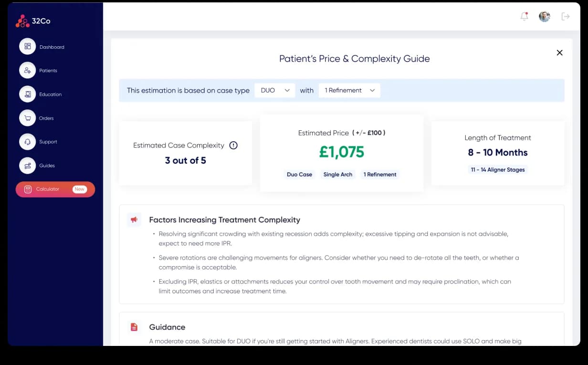
Task: Click the document icon beside Guidance
Action: pyautogui.click(x=134, y=327)
